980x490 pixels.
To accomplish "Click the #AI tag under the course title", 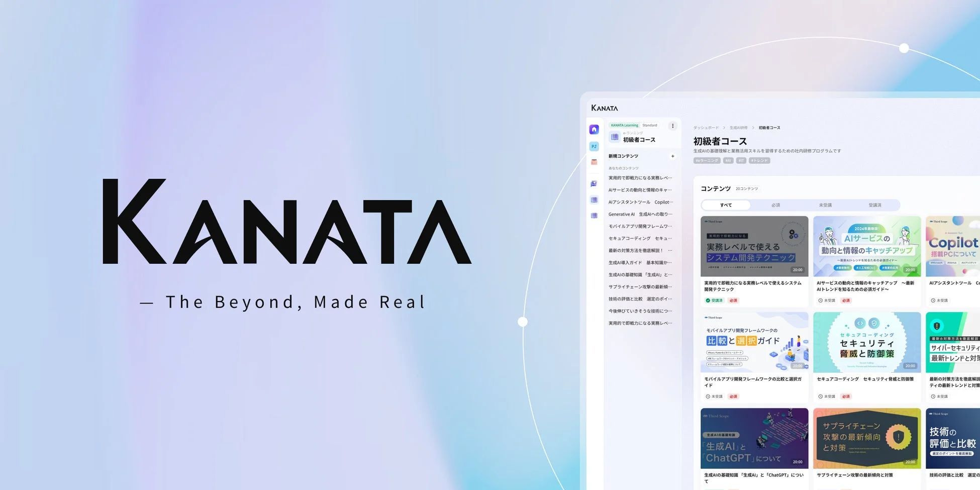I will 728,160.
